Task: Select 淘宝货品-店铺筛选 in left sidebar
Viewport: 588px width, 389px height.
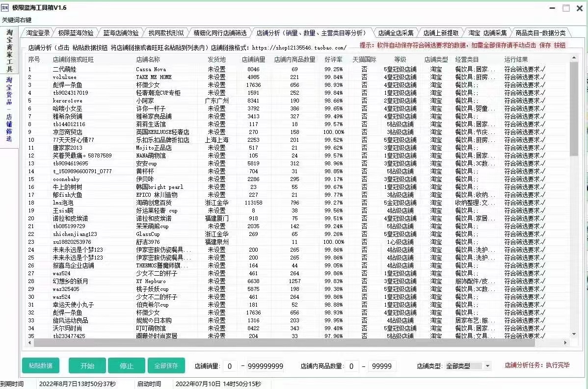Action: [9, 109]
